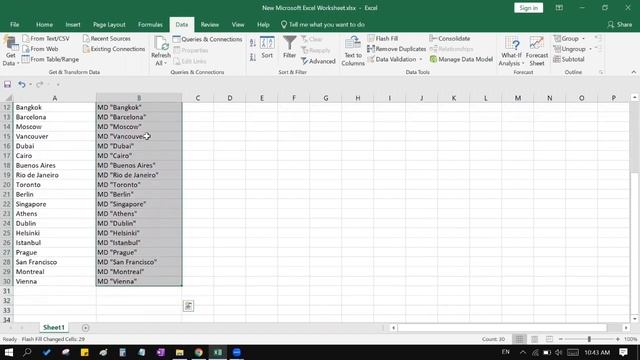This screenshot has width=640, height=360.
Task: Collapse the ribbon with chevron
Action: coord(633,72)
